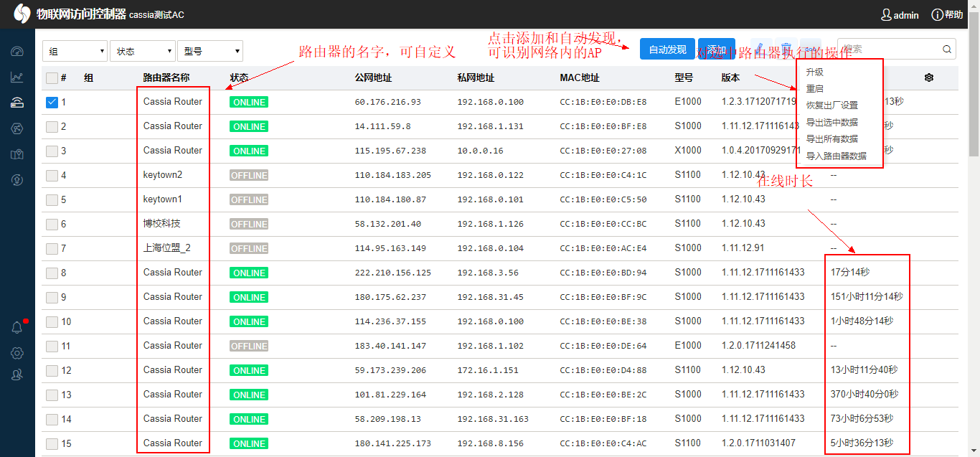The width and height of the screenshot is (980, 457).
Task: Click the table column settings gear
Action: point(929,77)
